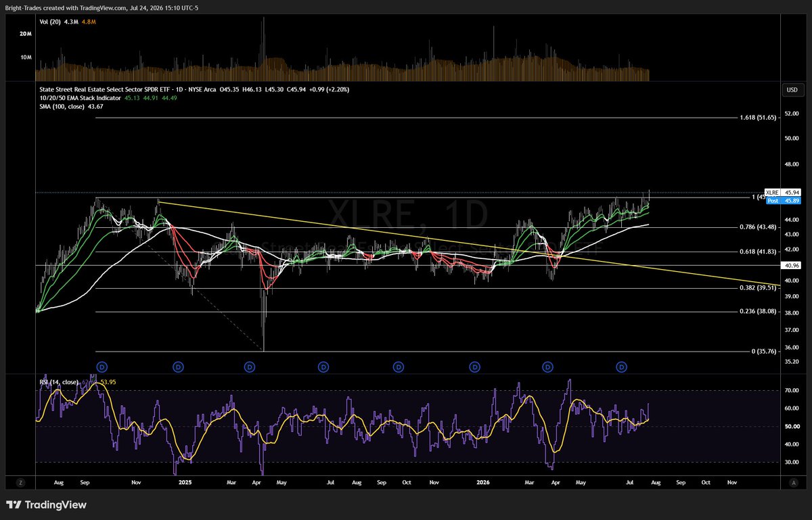
Task: Open the dividend marker dated June 2025
Action: coord(323,367)
